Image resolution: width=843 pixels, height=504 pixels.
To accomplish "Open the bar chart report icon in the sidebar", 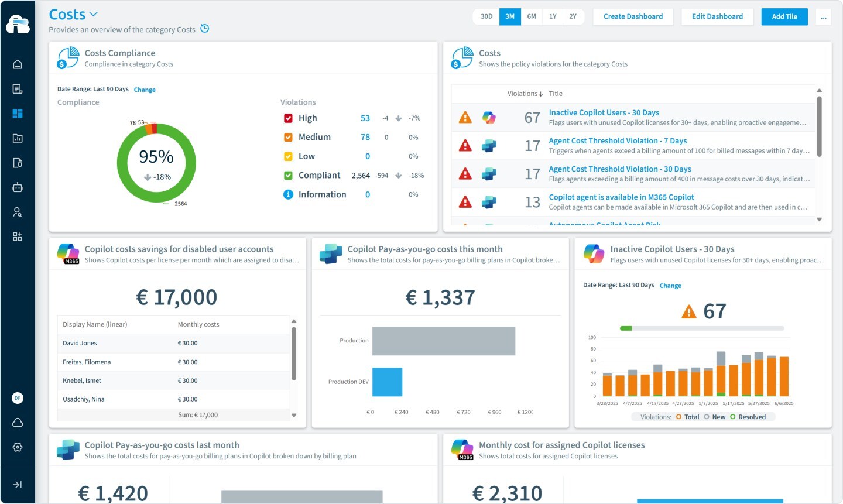I will tap(18, 138).
